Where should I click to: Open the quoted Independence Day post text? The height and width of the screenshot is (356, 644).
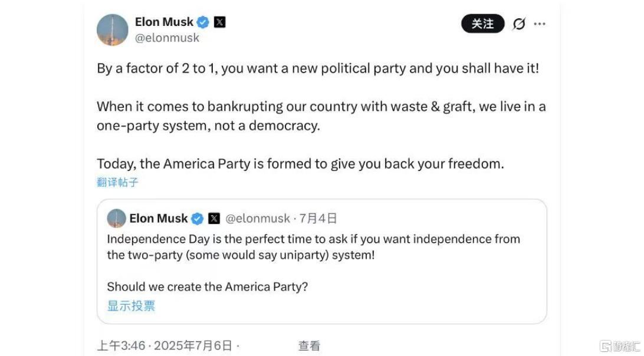click(x=313, y=247)
